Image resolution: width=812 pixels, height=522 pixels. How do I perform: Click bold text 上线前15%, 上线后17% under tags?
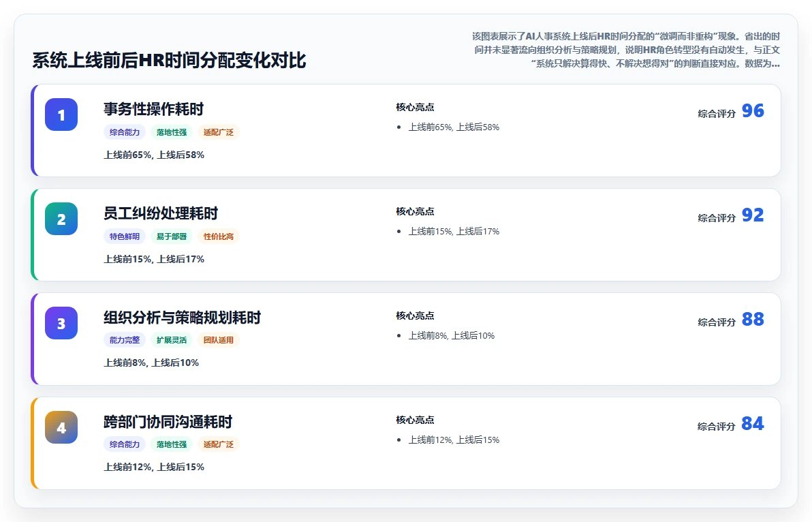154,259
